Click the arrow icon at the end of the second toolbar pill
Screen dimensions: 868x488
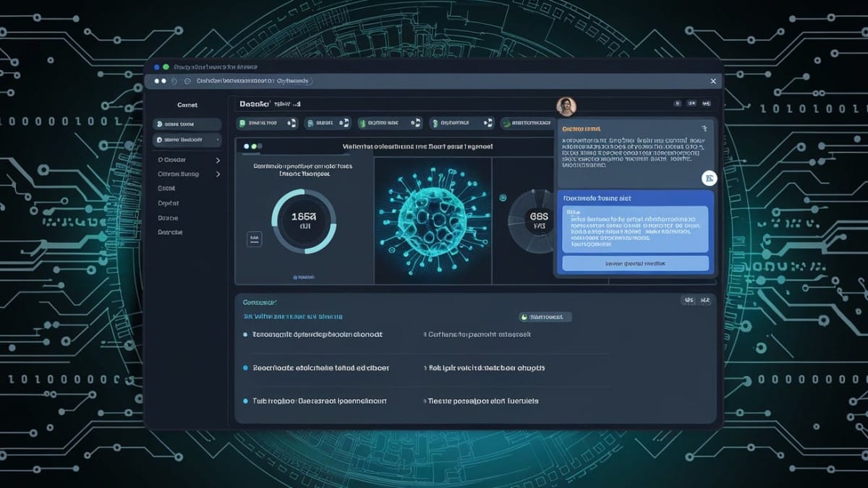click(x=344, y=124)
